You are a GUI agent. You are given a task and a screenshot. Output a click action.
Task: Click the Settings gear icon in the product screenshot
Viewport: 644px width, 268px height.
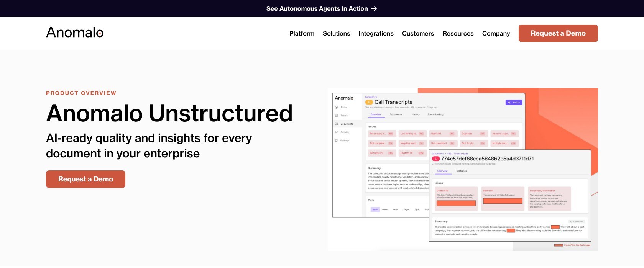[x=336, y=141]
